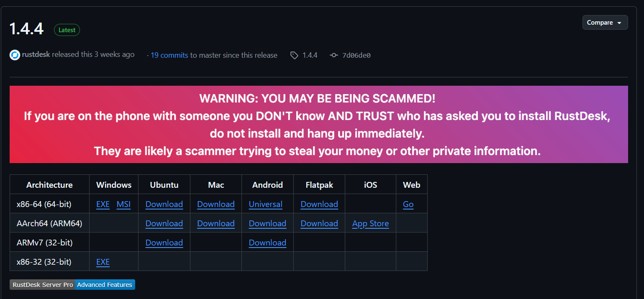The height and width of the screenshot is (299, 644).
Task: Select the Android Universal download
Action: pos(266,204)
